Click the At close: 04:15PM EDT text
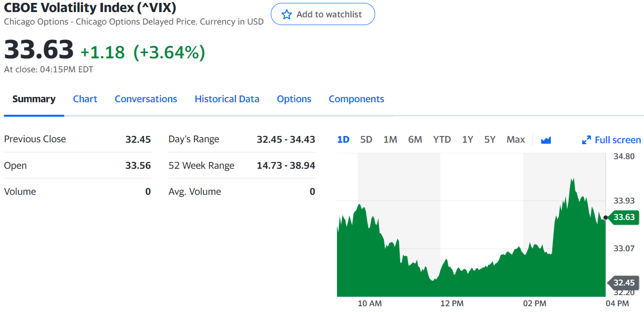644x312 pixels. [x=48, y=69]
